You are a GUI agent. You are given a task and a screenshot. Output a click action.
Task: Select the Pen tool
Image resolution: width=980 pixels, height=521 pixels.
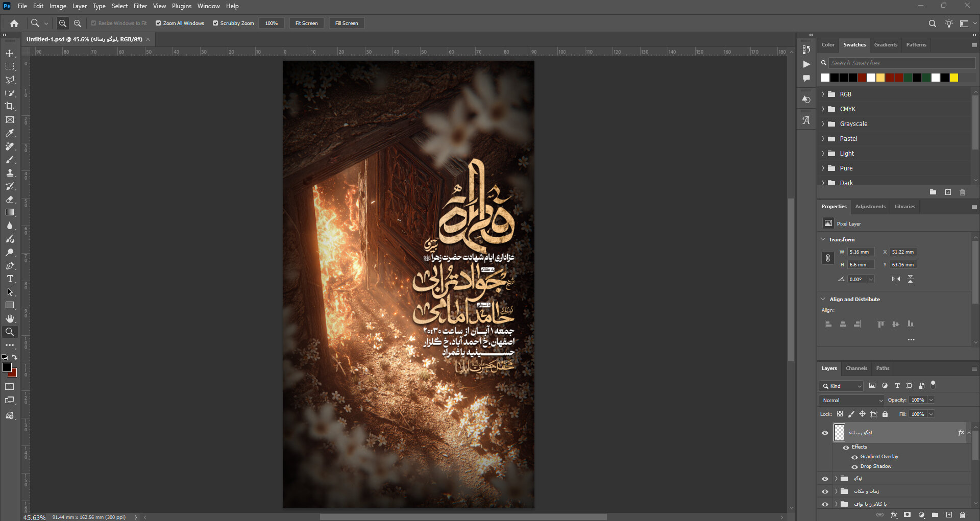(10, 265)
